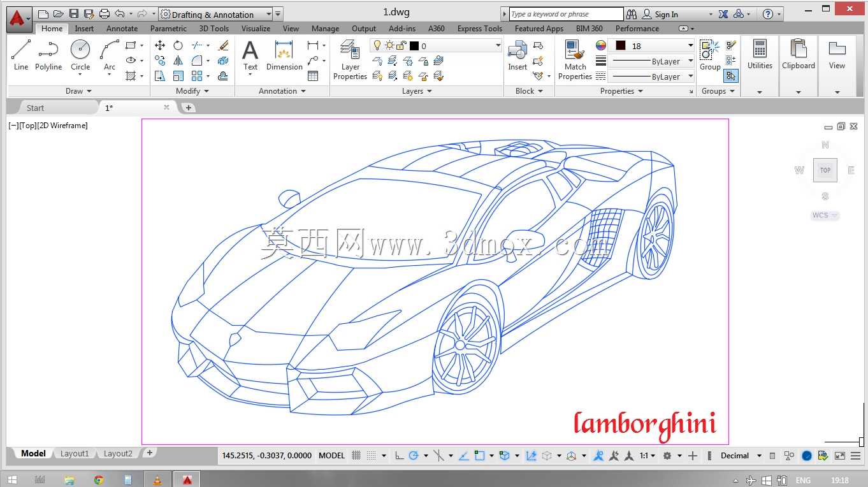Viewport: 868px width, 487px height.
Task: Click the keyword search input field
Action: point(566,14)
